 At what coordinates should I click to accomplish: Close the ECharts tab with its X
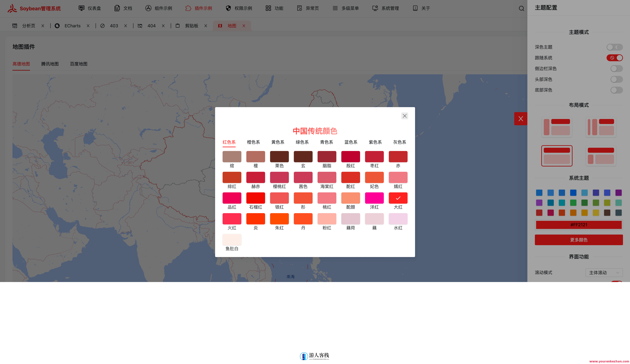(x=88, y=26)
